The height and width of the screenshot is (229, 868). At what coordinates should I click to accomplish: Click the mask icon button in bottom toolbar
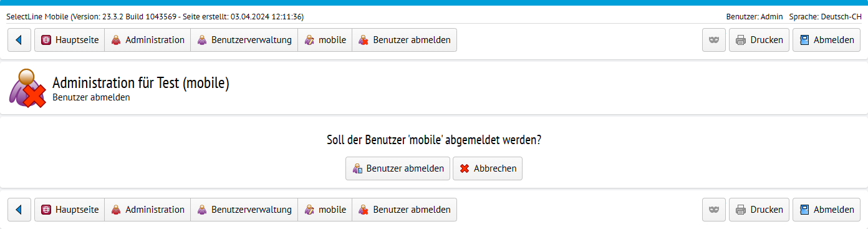point(714,210)
